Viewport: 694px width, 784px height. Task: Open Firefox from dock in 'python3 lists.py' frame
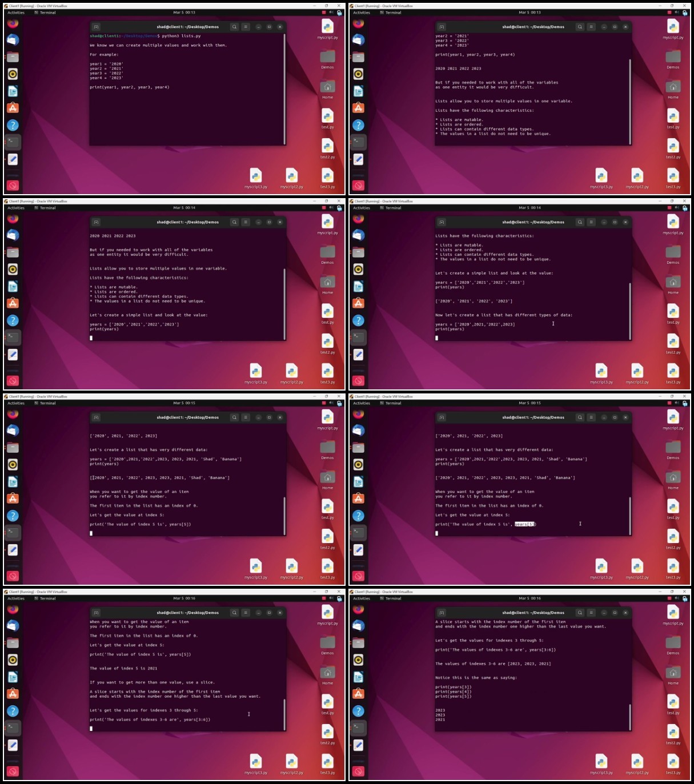tap(13, 23)
